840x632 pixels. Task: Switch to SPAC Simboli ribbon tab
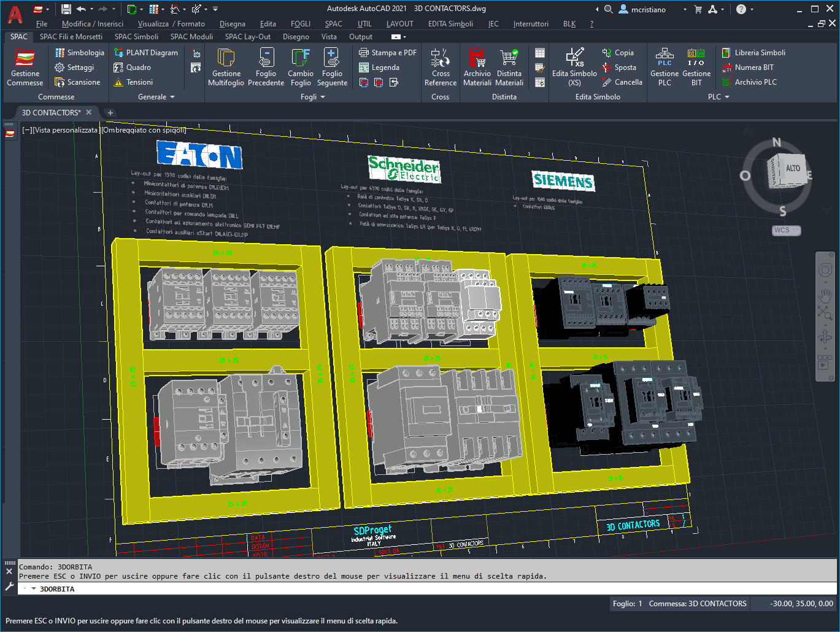pos(136,37)
